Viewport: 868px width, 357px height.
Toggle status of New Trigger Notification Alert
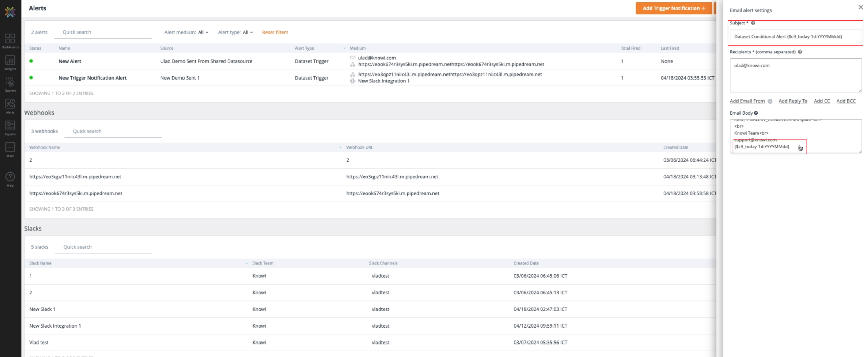31,77
